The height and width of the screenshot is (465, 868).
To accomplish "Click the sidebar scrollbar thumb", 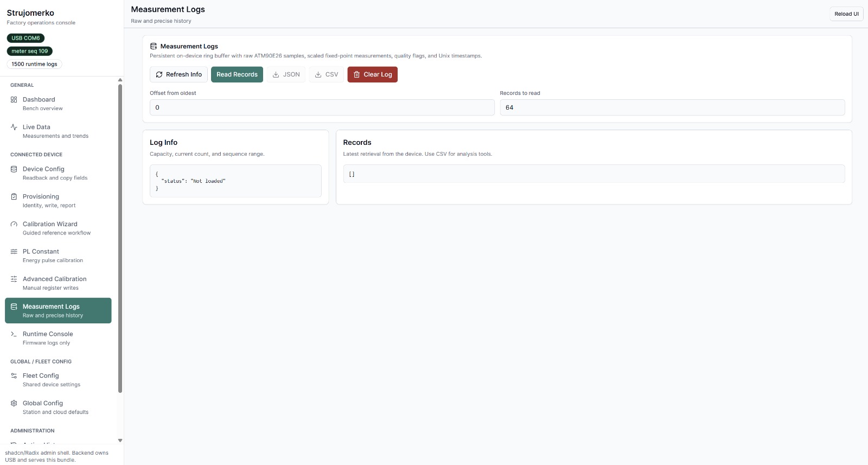I will pos(120,238).
